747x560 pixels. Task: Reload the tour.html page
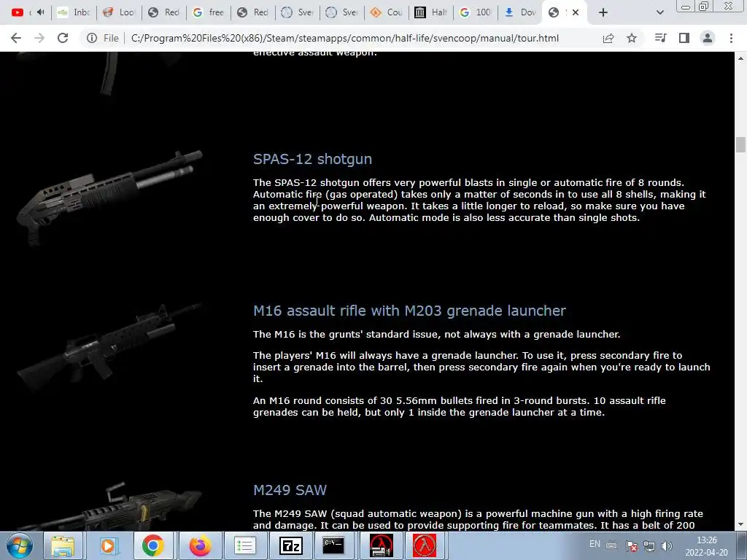[63, 38]
